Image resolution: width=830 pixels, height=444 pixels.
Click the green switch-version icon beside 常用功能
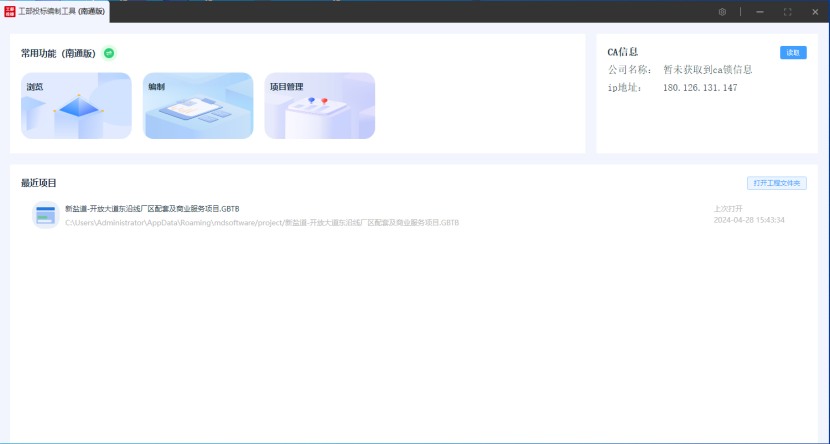(109, 53)
